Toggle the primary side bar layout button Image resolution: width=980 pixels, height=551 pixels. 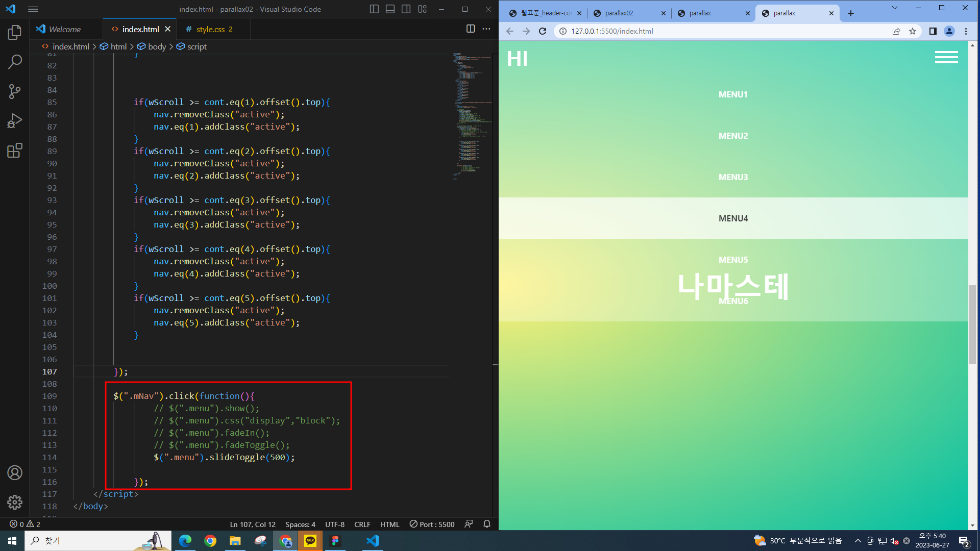[374, 9]
